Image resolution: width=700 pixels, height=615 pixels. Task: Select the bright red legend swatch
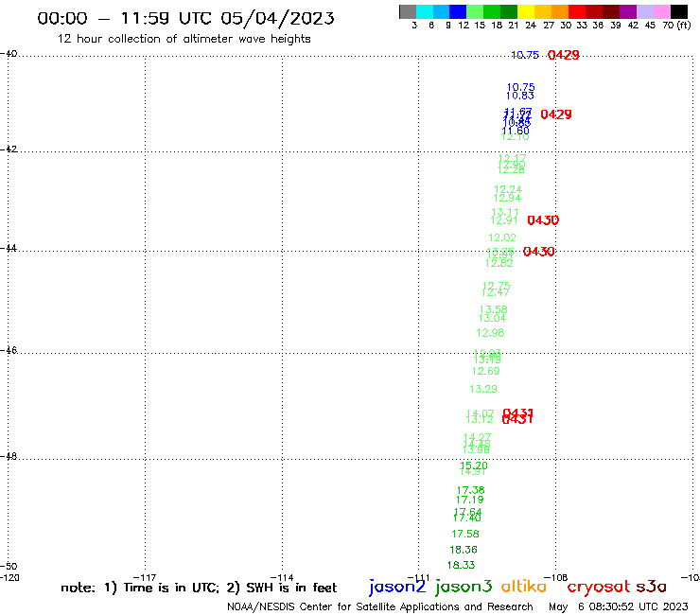tap(576, 11)
